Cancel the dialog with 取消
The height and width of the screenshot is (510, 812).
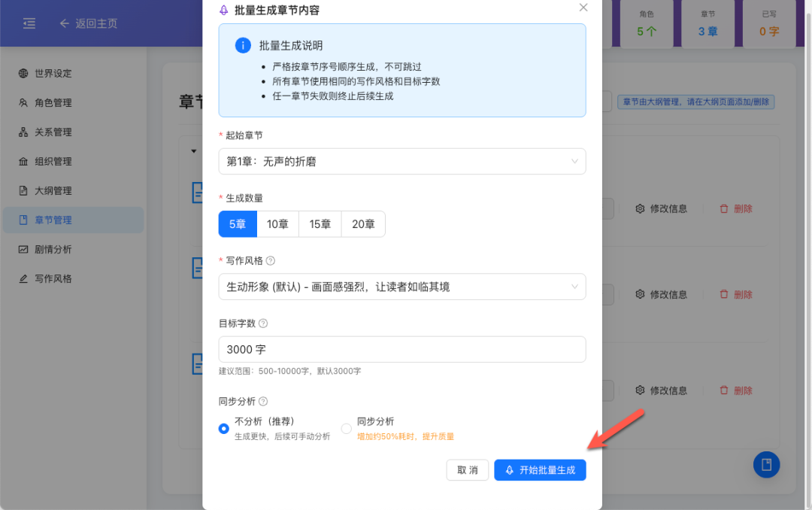click(467, 469)
